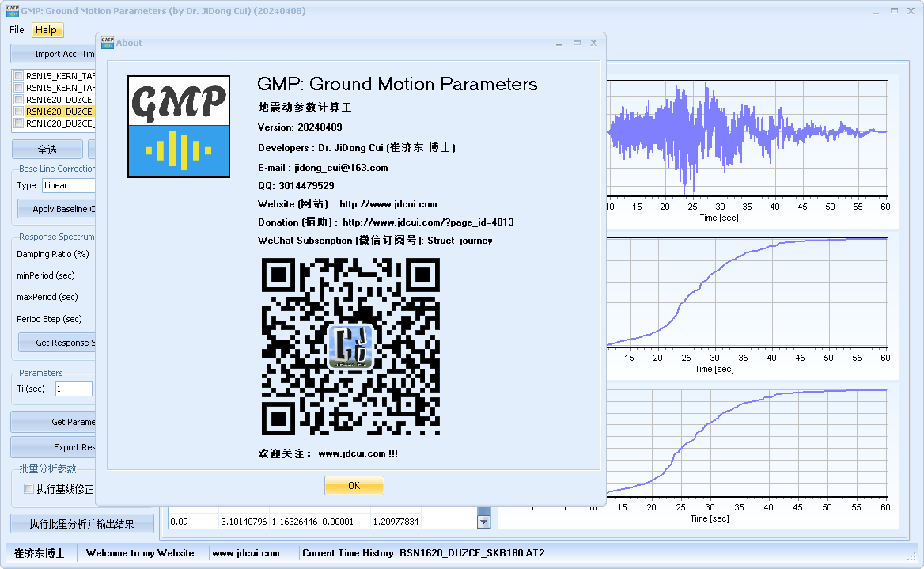Image resolution: width=924 pixels, height=569 pixels.
Task: Minimize the About dialog
Action: pyautogui.click(x=559, y=43)
